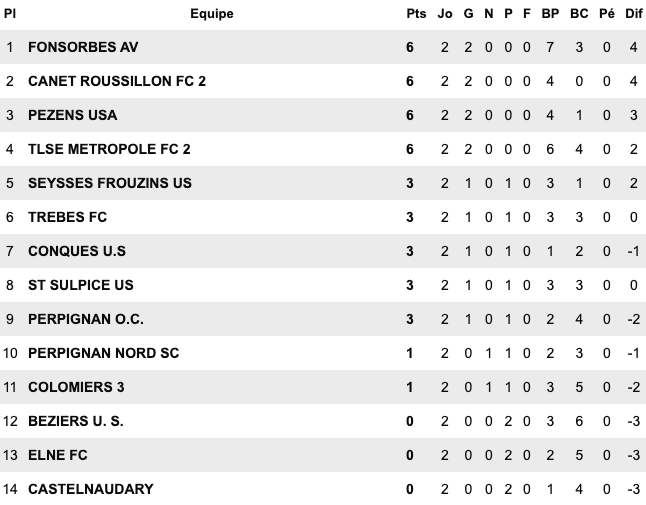
Task: Click the Pl column header
Action: [10, 14]
